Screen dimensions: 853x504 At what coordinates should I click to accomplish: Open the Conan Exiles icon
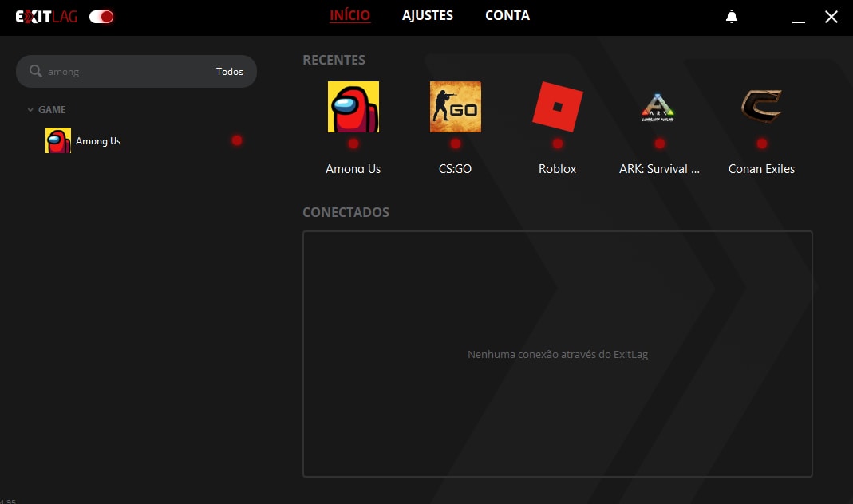(x=761, y=107)
